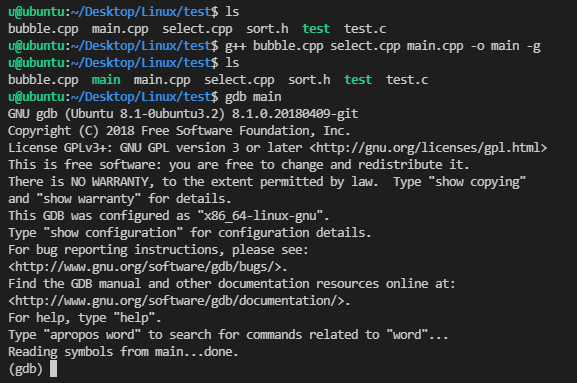Select 'test.c' in first ls output
This screenshot has width=577, height=383.
coord(365,29)
